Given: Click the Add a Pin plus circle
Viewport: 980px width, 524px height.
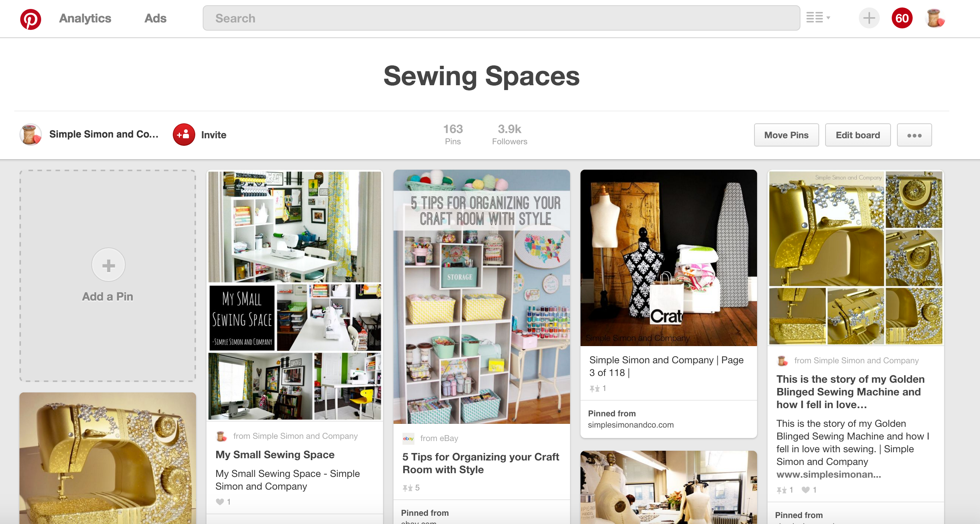Looking at the screenshot, I should click(x=108, y=265).
